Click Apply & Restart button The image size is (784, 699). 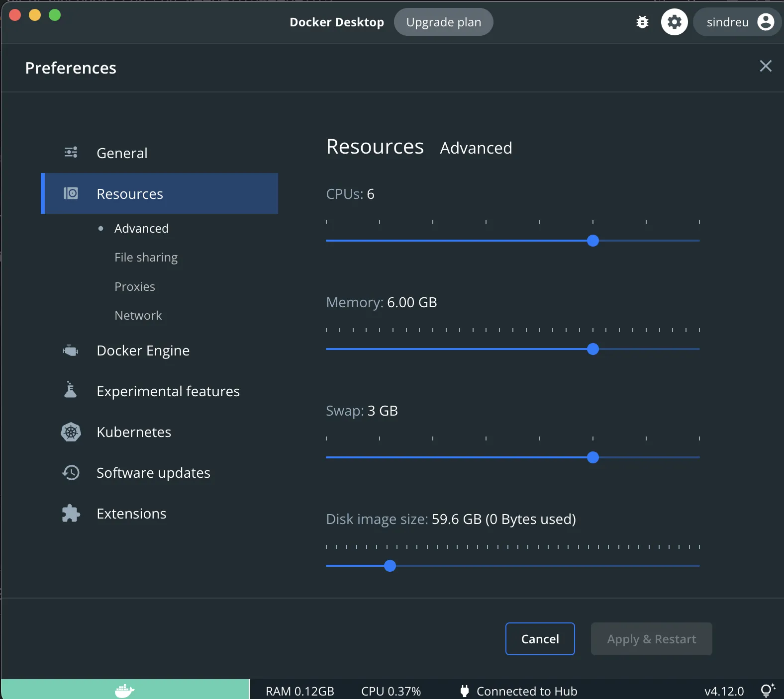pos(651,639)
